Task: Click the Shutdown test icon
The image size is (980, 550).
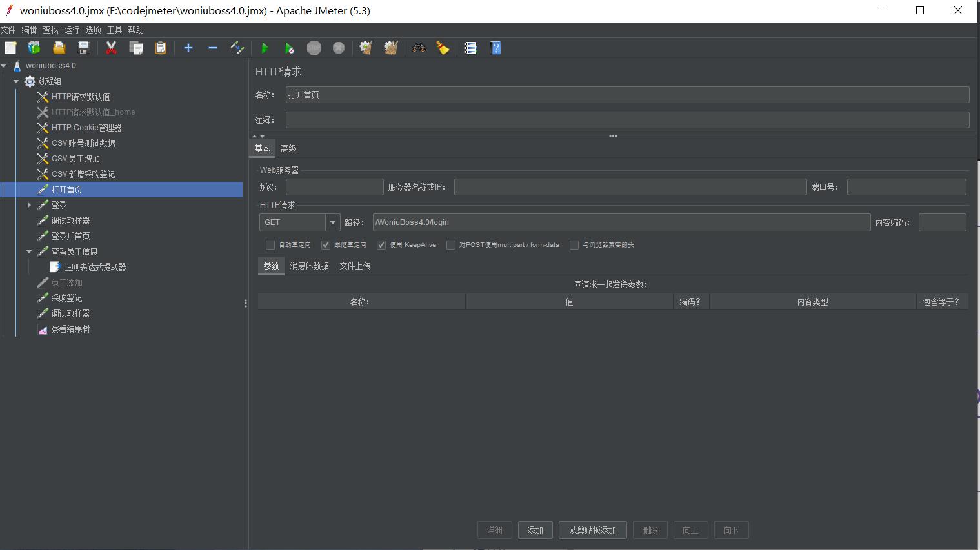Action: (x=339, y=48)
